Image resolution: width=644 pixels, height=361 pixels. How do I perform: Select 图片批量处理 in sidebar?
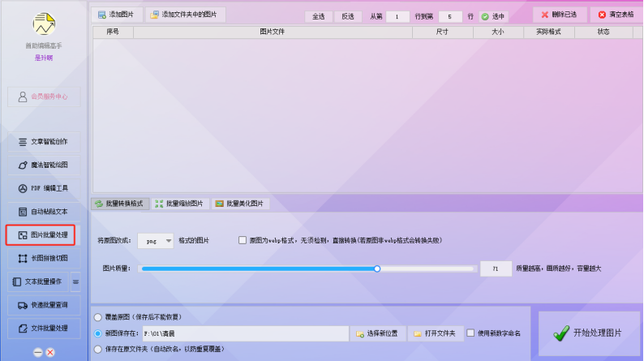point(41,235)
